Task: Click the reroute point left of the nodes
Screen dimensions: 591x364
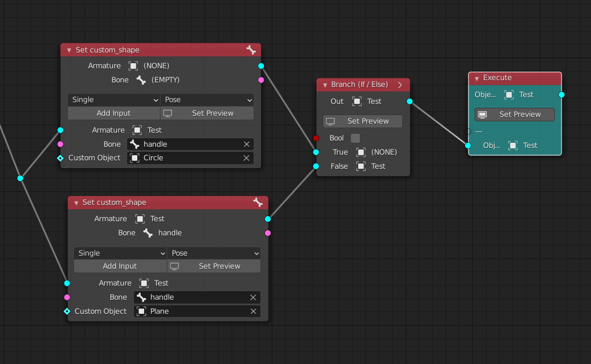Action: (x=20, y=178)
